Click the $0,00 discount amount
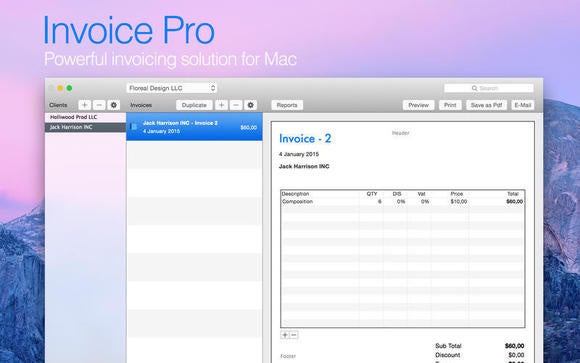 tap(516, 355)
